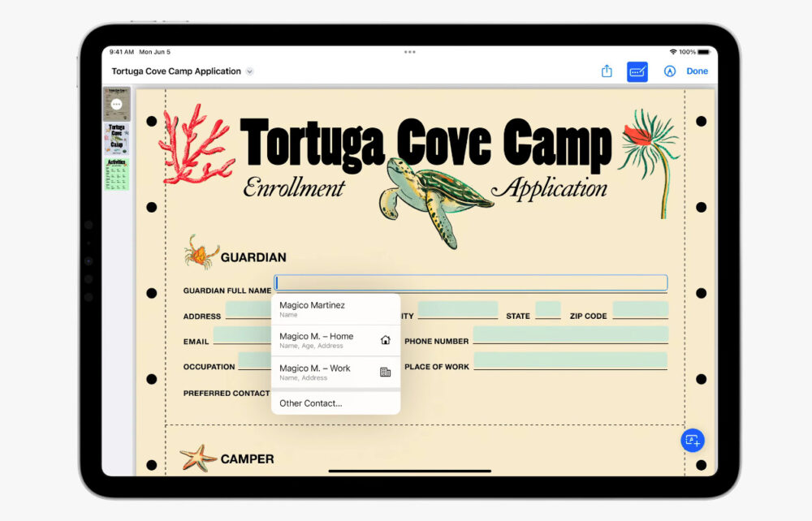
Task: Tap the floating blue add-field button
Action: point(693,440)
